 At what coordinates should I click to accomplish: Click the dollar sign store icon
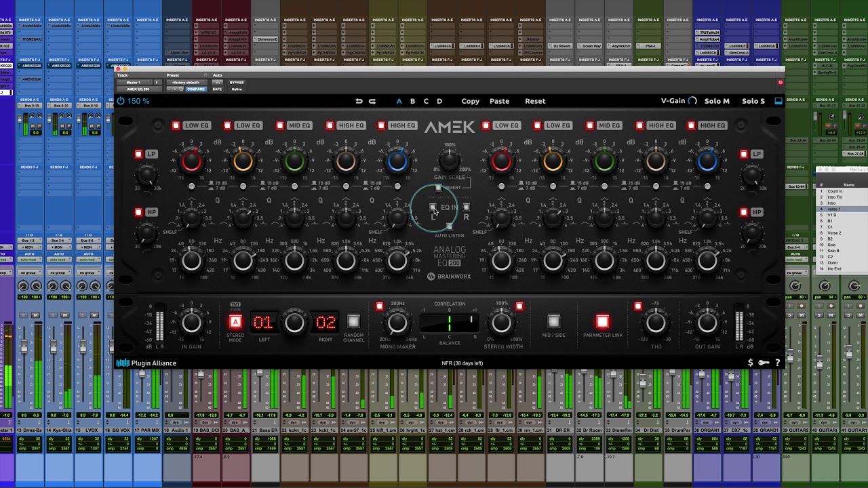(x=750, y=363)
